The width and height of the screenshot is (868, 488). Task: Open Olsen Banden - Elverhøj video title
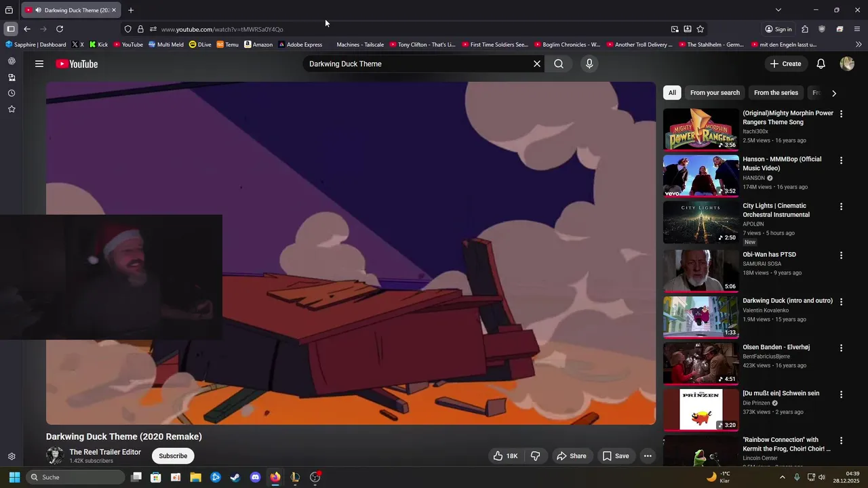pos(776,347)
